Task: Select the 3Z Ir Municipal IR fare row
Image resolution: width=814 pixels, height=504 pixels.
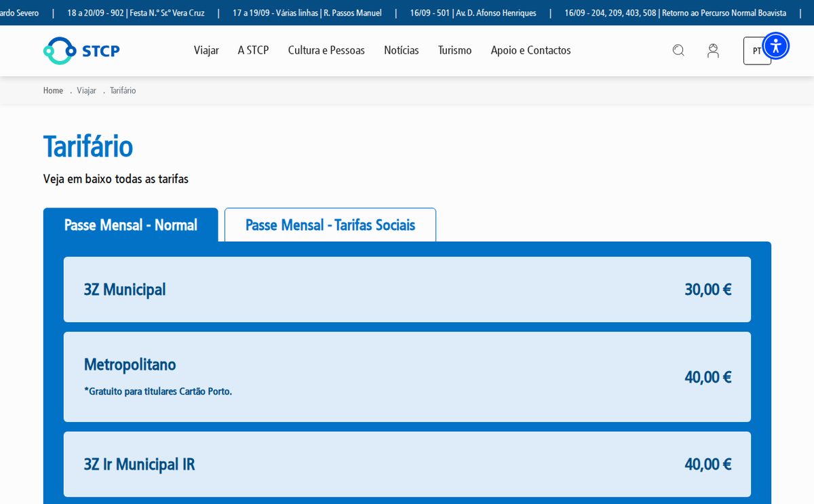Action: 407,465
